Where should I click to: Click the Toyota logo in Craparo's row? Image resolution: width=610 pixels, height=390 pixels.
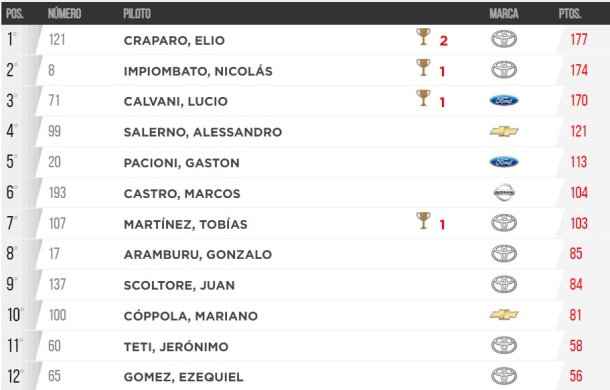(504, 39)
